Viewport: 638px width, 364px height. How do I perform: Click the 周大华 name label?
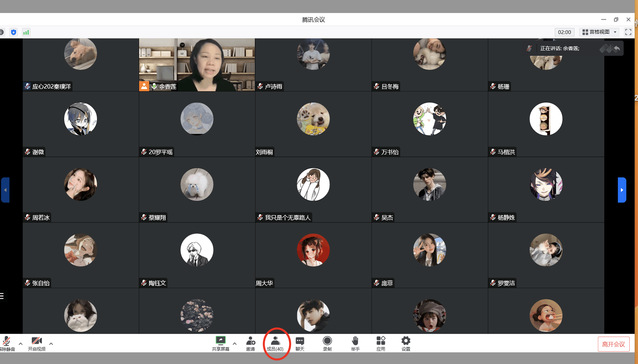264,283
